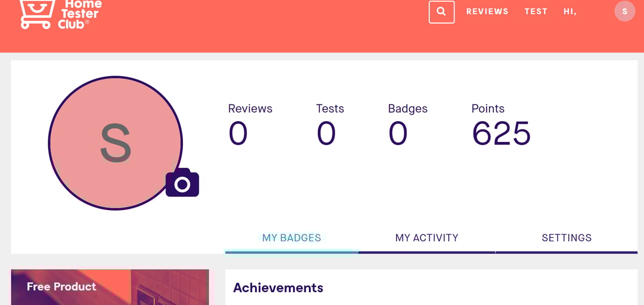Go to the Test navigation item
The width and height of the screenshot is (644, 305).
(536, 11)
